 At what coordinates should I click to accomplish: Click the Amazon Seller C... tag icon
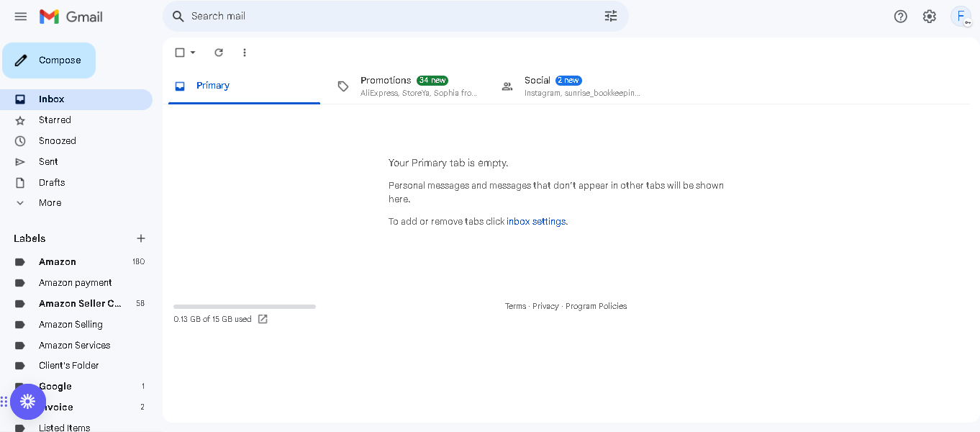click(20, 304)
